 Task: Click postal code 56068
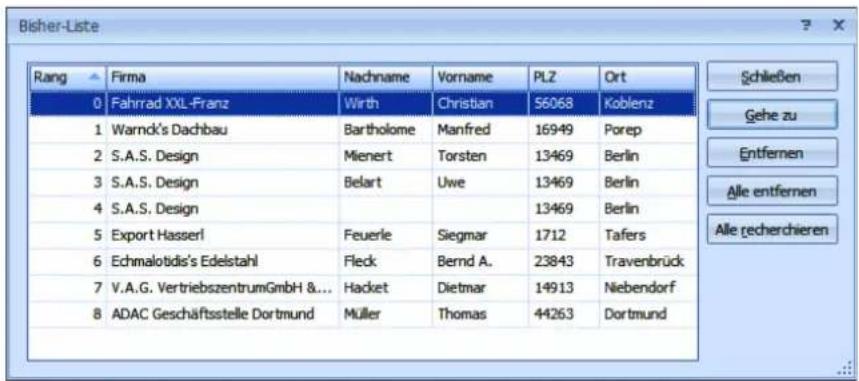(x=564, y=104)
